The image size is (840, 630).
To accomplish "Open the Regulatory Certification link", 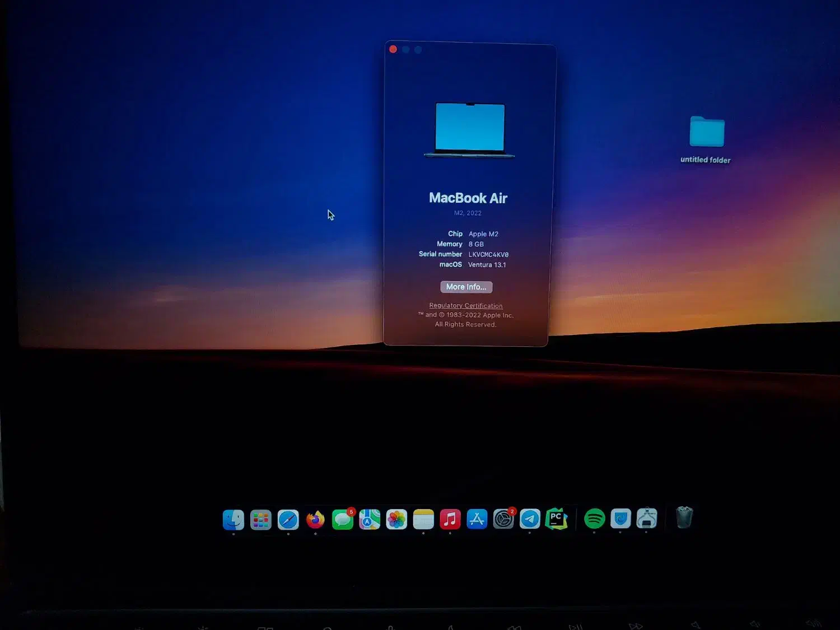I will [466, 306].
